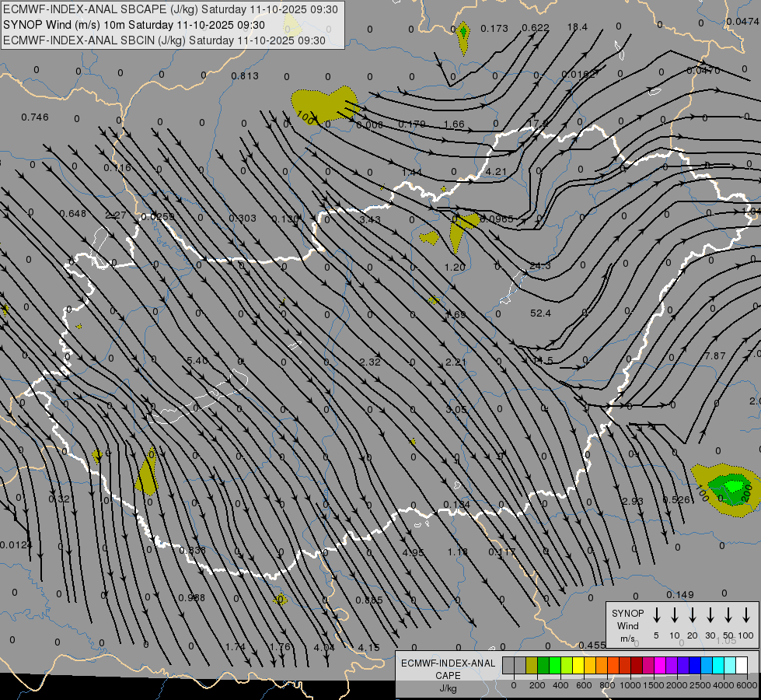
Task: Click the map value 14.5
Action: pyautogui.click(x=543, y=360)
